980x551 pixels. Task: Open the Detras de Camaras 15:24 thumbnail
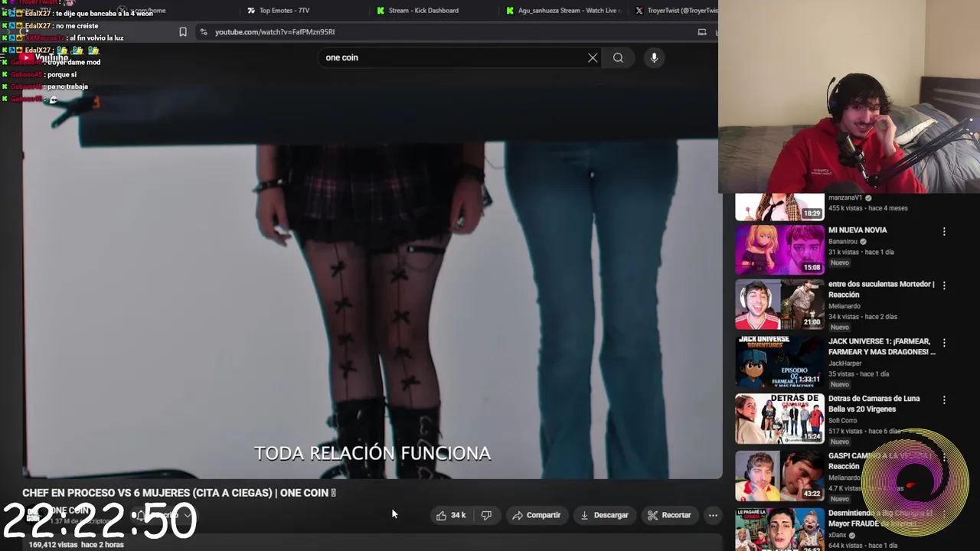point(779,419)
